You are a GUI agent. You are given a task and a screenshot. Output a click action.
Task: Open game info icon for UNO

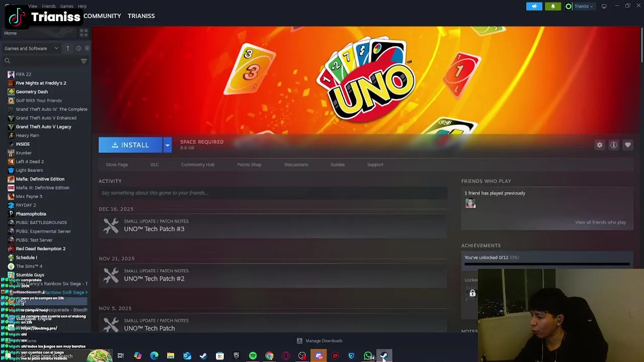point(614,145)
